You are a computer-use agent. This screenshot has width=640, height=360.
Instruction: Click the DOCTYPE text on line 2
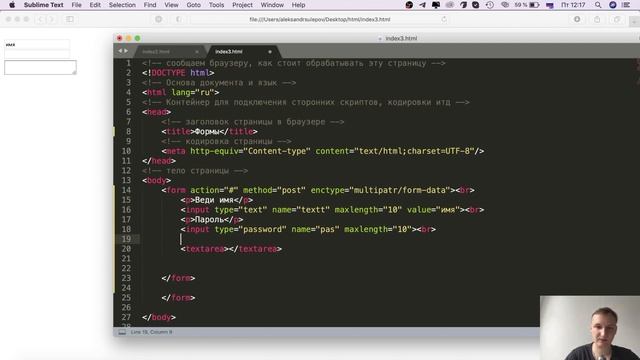coord(168,73)
